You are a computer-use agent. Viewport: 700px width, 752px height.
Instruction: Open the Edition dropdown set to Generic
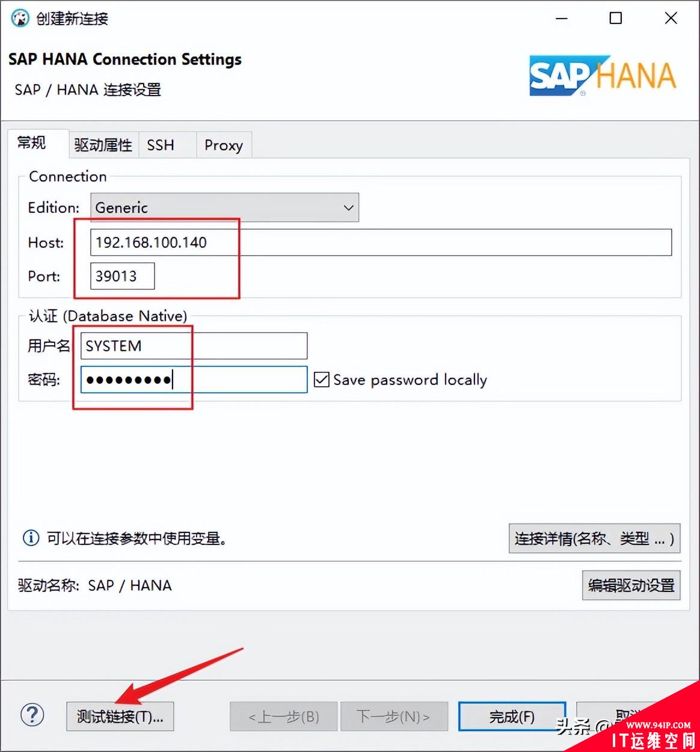(x=224, y=208)
